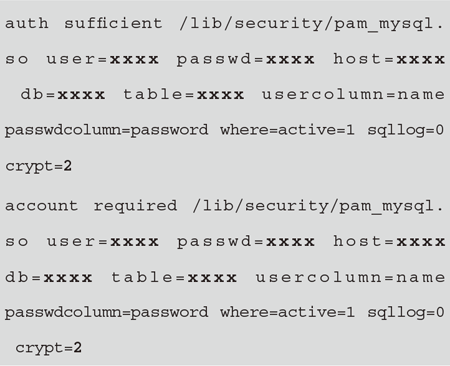Click '/lib/security/pam_mysql.' path in auth line
This screenshot has width=450, height=366.
311,24
